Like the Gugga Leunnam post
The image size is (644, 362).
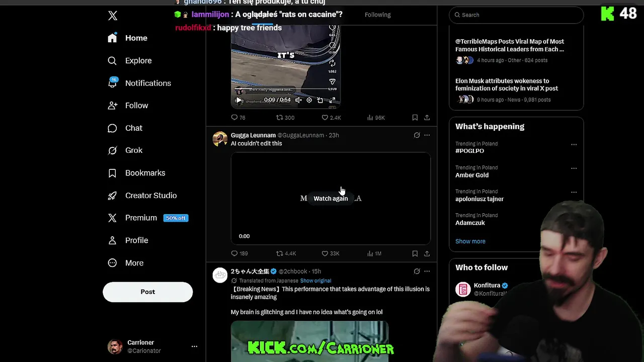pos(331,253)
